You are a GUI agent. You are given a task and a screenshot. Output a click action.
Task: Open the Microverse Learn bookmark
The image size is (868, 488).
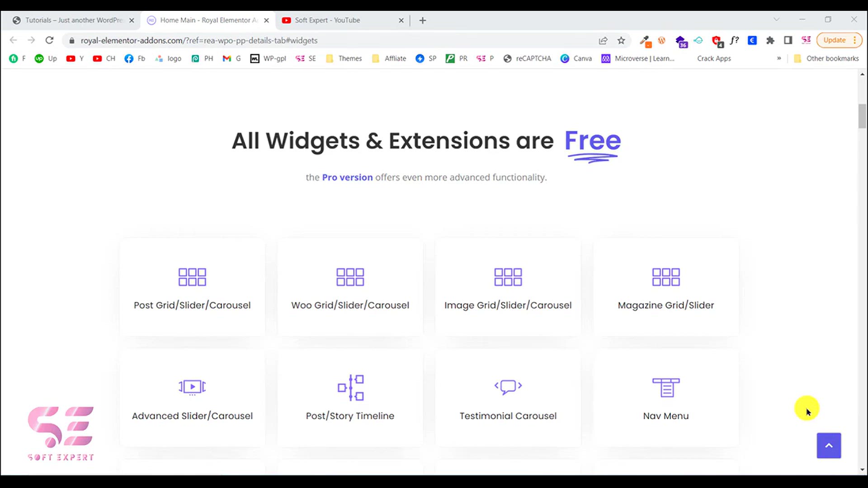[x=638, y=58]
